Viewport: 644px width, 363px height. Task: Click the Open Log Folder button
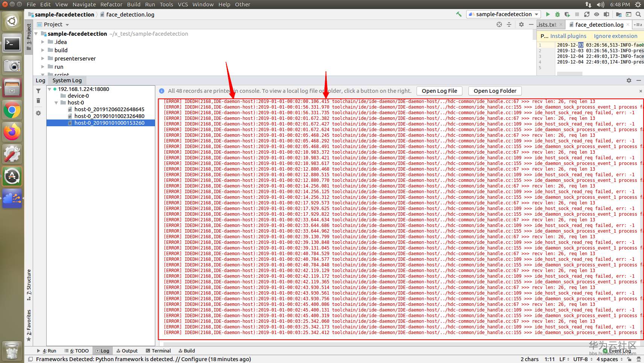(x=495, y=91)
